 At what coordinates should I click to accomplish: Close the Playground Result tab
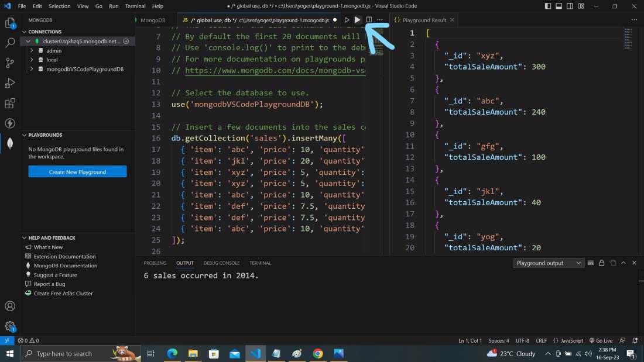452,20
